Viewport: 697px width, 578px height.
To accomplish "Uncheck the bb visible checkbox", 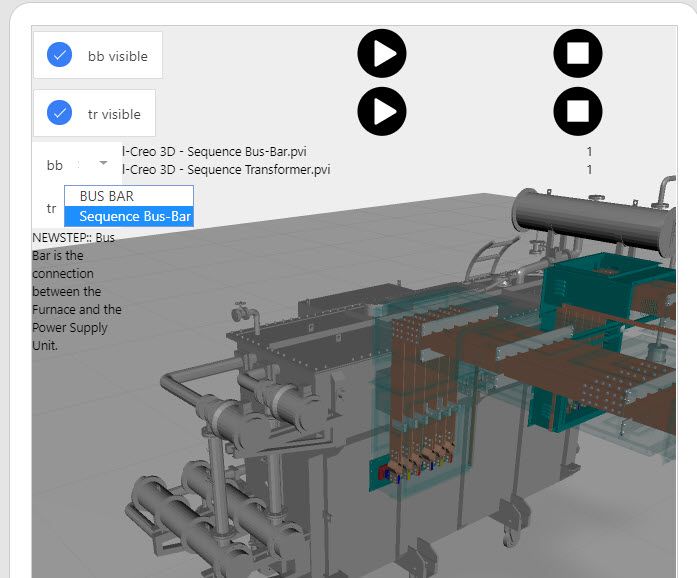I will click(x=60, y=56).
